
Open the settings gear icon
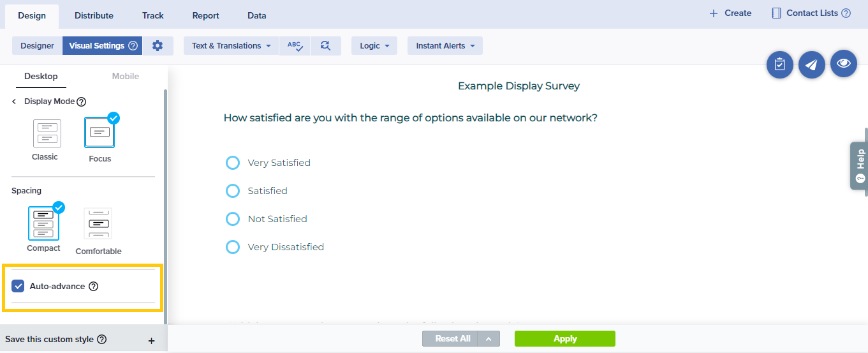click(158, 45)
